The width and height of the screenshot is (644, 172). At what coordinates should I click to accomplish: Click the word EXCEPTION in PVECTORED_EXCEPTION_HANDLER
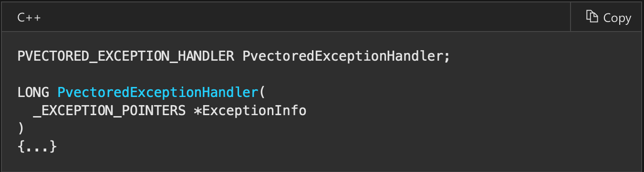tap(134, 56)
